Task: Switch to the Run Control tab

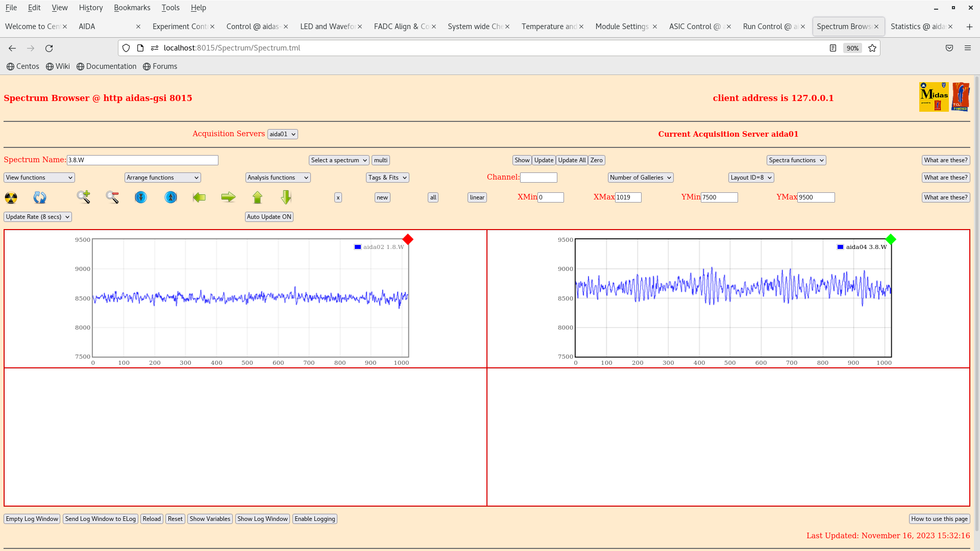Action: (x=770, y=27)
